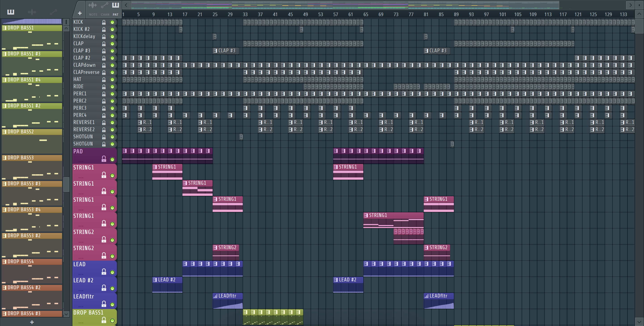
Task: Select DROP BASS1 #3 pattern in picker
Action: [32, 64]
